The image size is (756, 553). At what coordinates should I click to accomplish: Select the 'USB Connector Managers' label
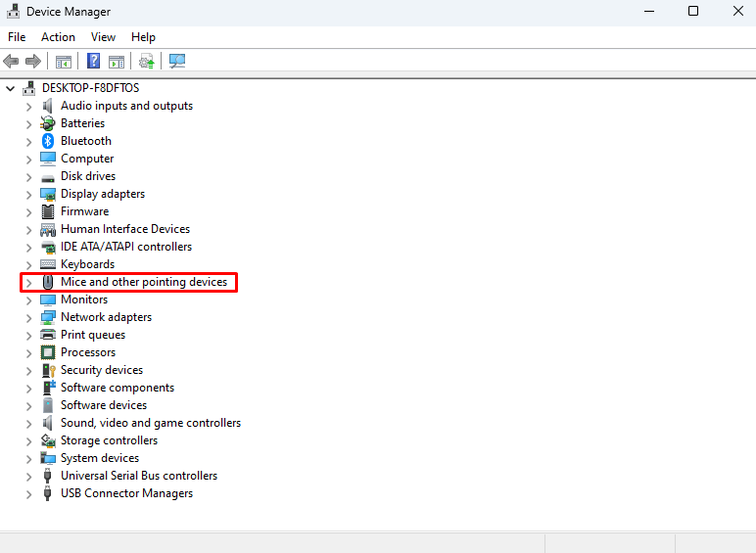[x=126, y=493]
